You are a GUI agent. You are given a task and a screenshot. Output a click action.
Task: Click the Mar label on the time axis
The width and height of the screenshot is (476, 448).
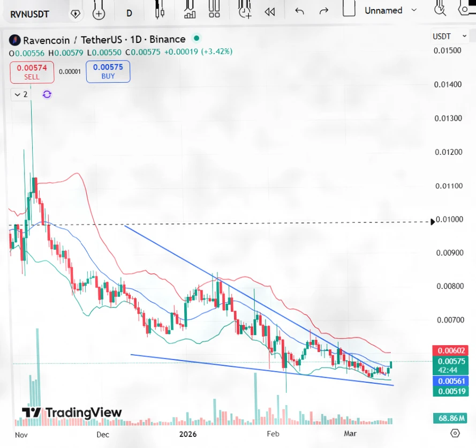[350, 434]
